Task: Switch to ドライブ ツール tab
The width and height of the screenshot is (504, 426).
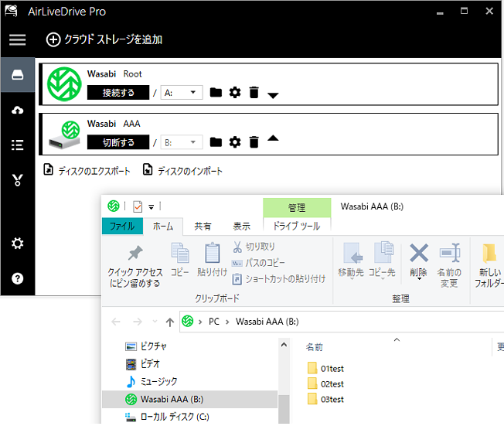Action: pyautogui.click(x=297, y=226)
